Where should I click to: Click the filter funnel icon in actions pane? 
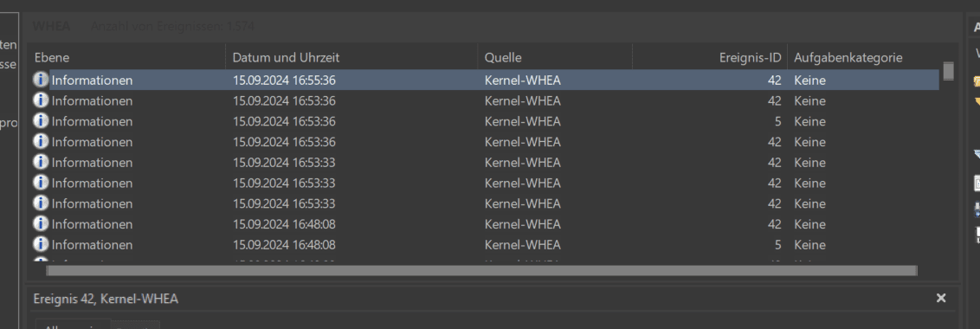click(x=977, y=154)
